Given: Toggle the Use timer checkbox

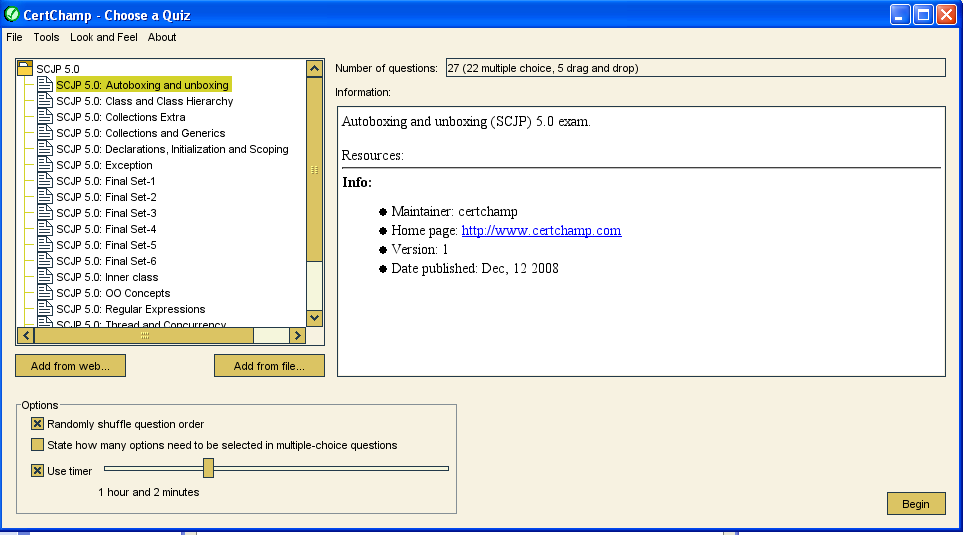Looking at the screenshot, I should pyautogui.click(x=38, y=471).
